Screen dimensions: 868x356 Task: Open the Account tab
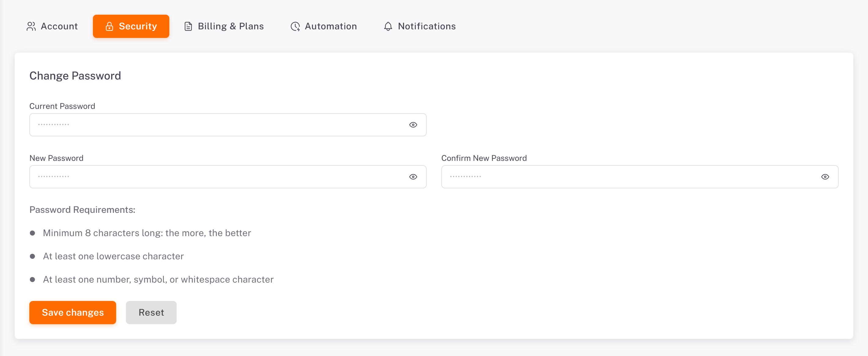[x=52, y=26]
